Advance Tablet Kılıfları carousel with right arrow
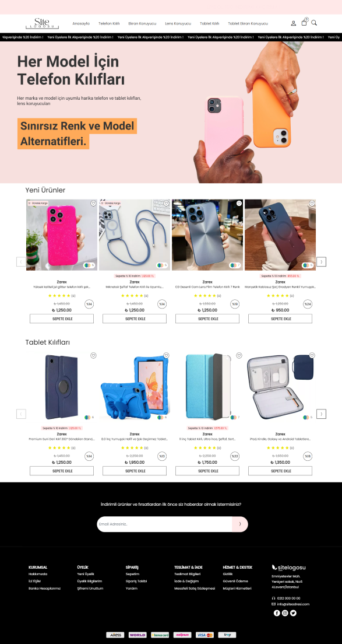 (322, 414)
